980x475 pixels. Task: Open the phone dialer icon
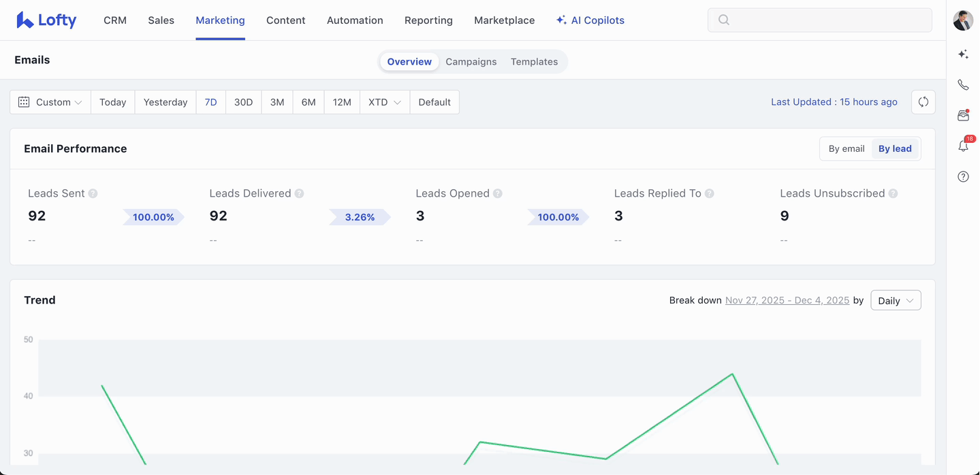tap(963, 85)
